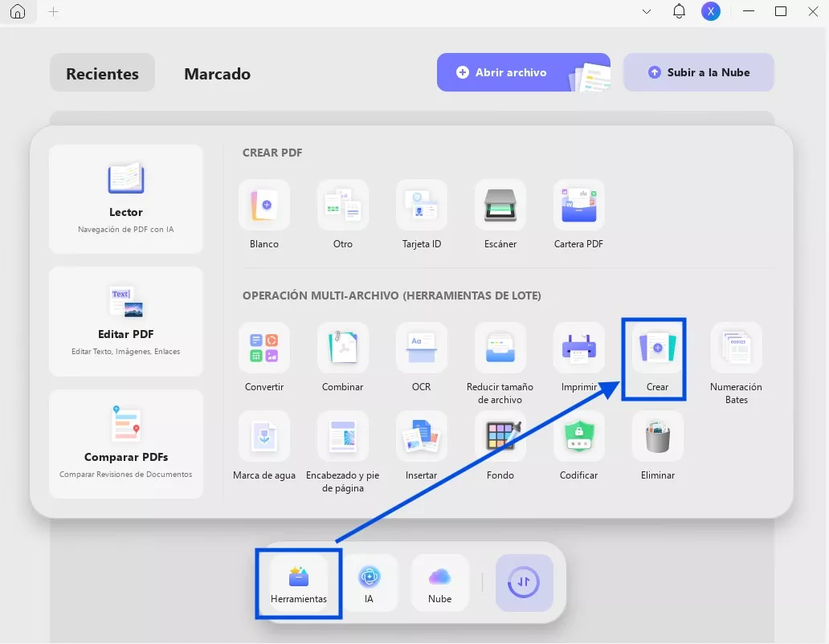This screenshot has width=829, height=644.
Task: Click Subir a la Nube button
Action: [699, 72]
